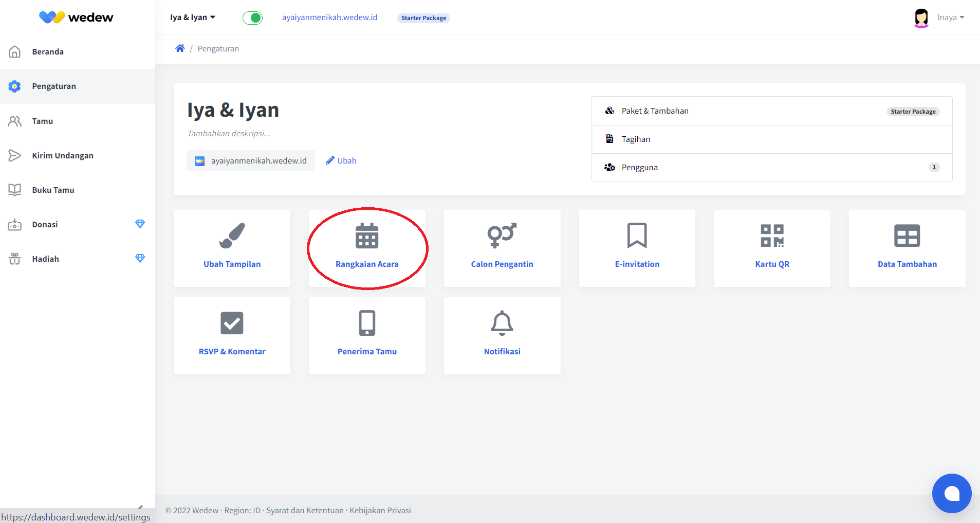Open Beranda home icon in sidebar
Viewport: 980px width, 523px height.
(x=15, y=52)
